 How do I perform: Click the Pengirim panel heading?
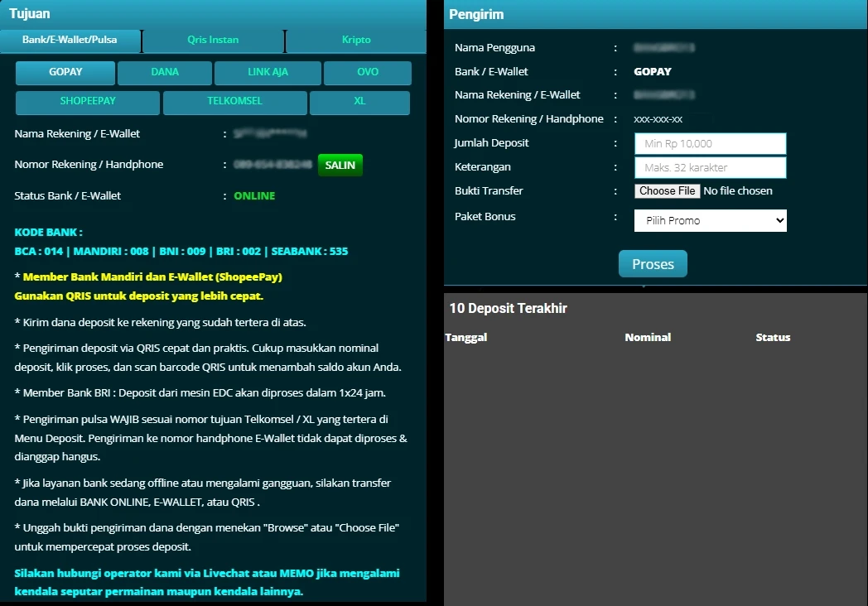pos(476,14)
